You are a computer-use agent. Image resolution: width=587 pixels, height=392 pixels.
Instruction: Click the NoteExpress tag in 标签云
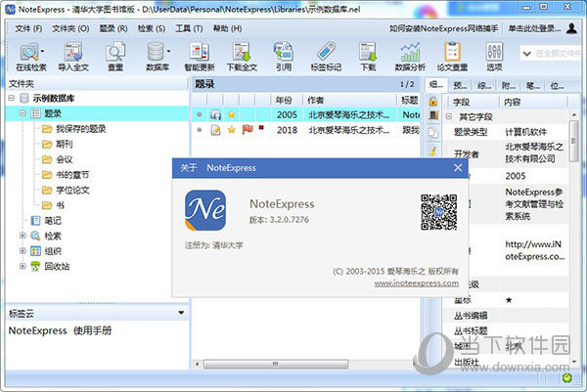click(x=37, y=330)
